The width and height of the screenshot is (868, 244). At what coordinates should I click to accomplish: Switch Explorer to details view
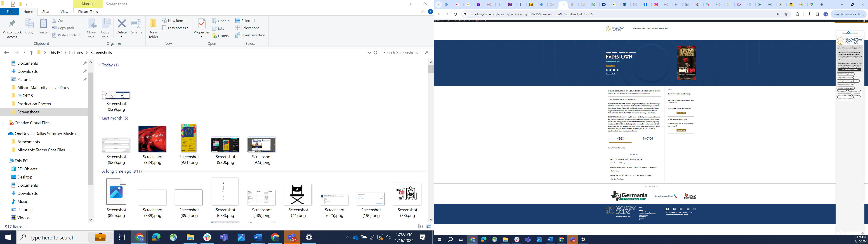click(421, 226)
